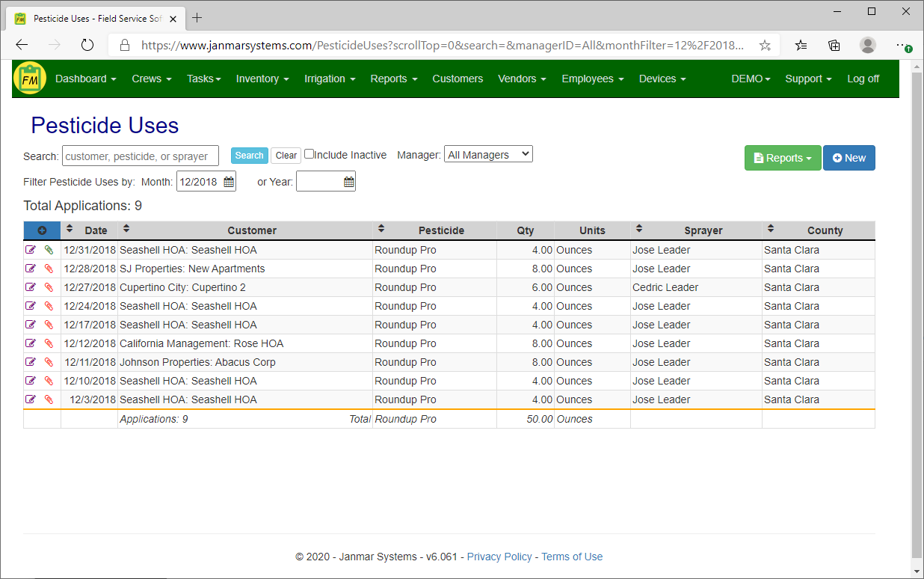Open attachment for 12/10/2018 Seashell HOA row

click(x=49, y=381)
